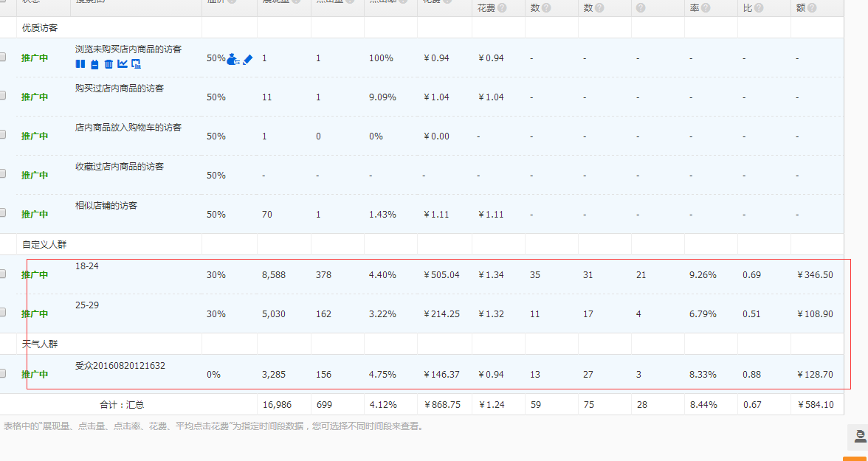Click conversion rate value 9.26%
Image resolution: width=868 pixels, height=461 pixels.
pyautogui.click(x=703, y=274)
